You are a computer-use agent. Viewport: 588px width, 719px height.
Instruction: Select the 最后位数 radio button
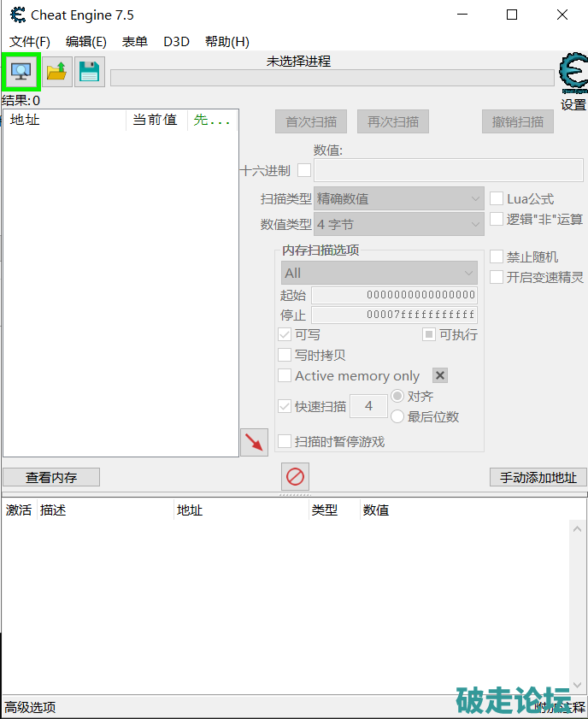click(x=397, y=416)
